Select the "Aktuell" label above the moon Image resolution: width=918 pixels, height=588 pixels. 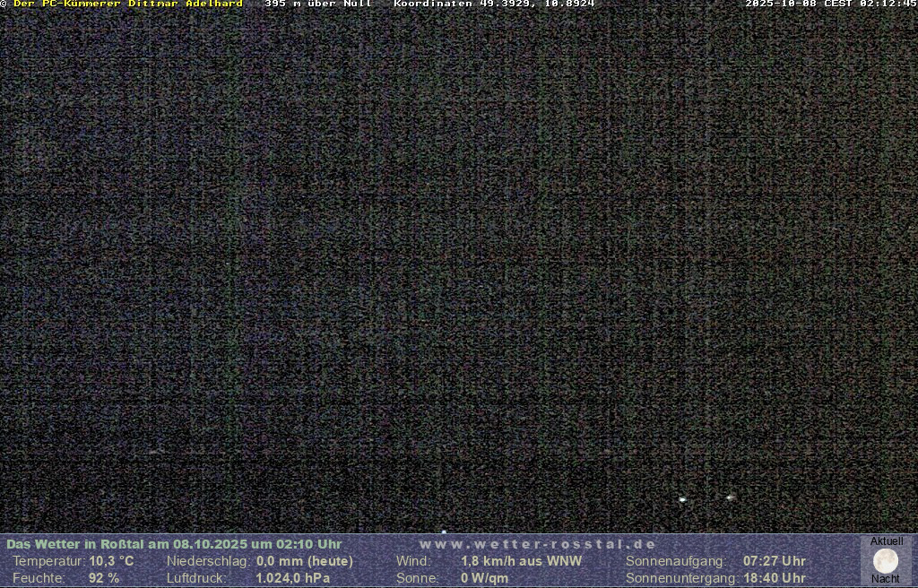(x=887, y=541)
